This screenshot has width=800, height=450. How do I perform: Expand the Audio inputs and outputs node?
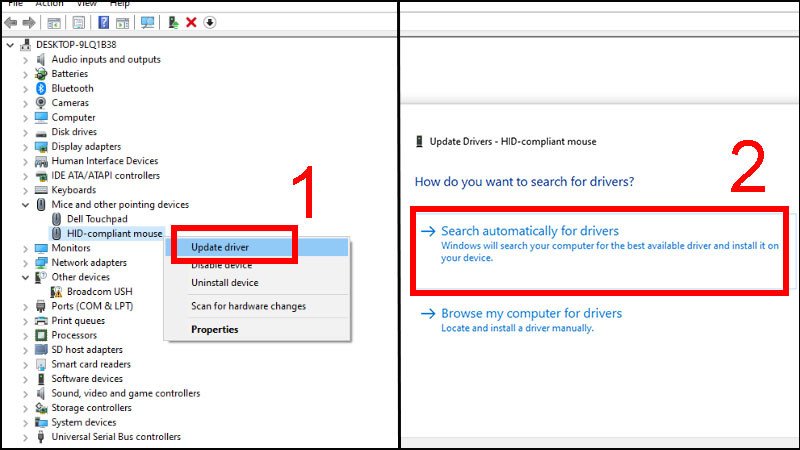point(26,59)
